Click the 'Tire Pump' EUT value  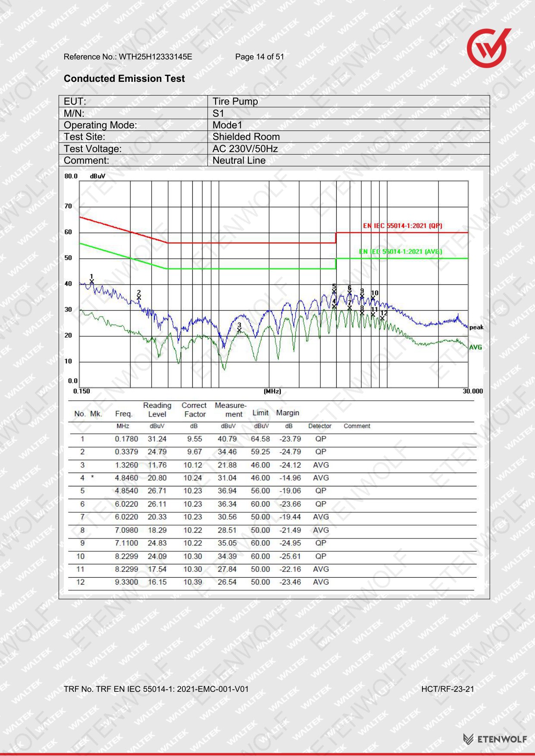point(235,101)
